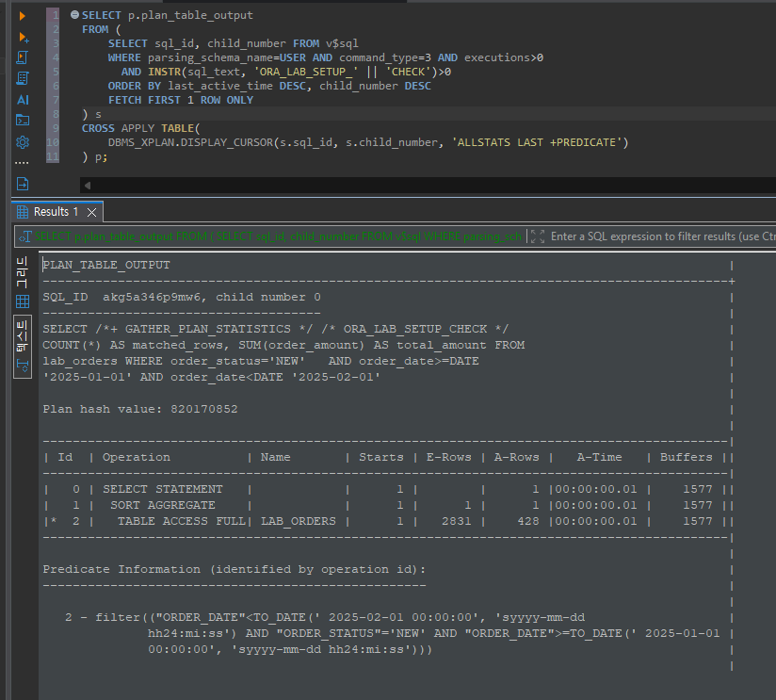
Task: Click the SQL_ID 'akg5a346p9mw6' in the output
Action: (x=152, y=297)
